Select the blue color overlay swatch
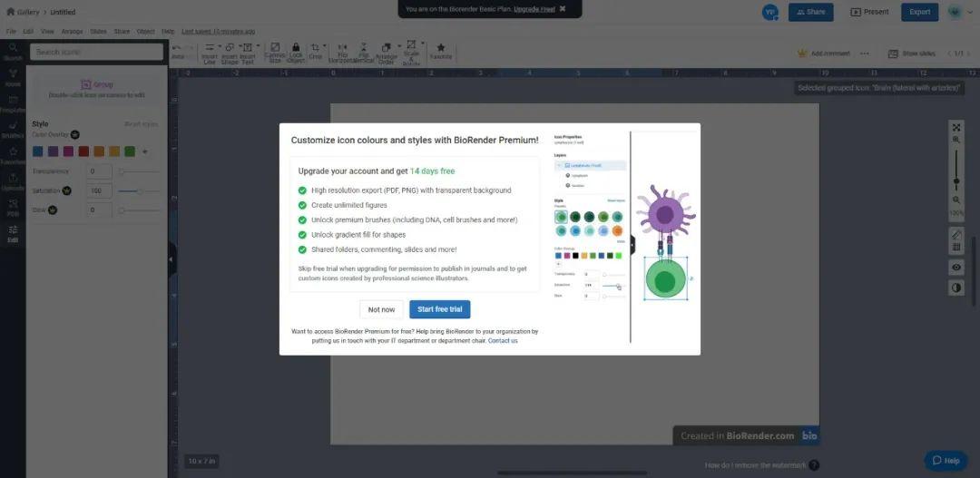The image size is (980, 478). coord(38,151)
